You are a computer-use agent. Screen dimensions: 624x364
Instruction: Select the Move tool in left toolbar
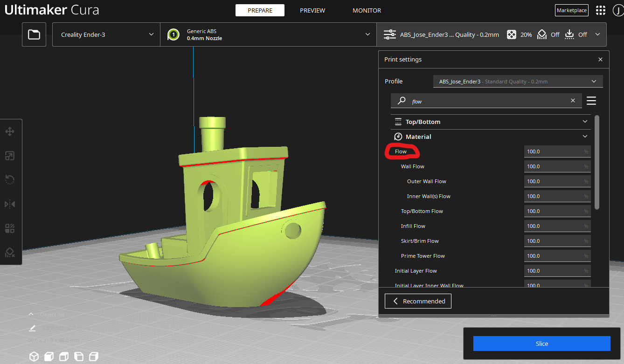click(10, 132)
